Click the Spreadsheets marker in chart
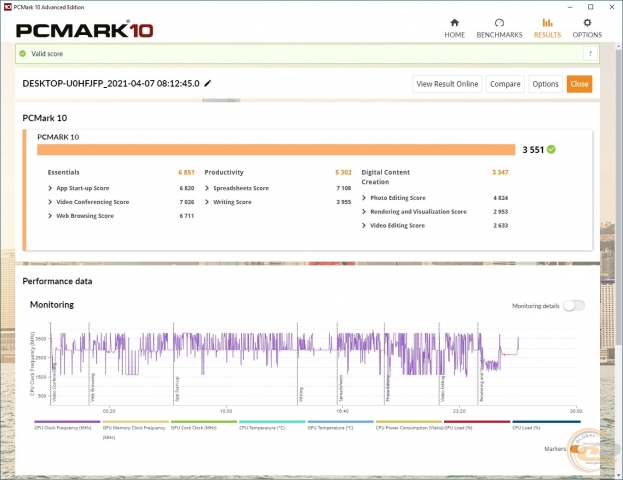623x480 pixels. coord(341,388)
